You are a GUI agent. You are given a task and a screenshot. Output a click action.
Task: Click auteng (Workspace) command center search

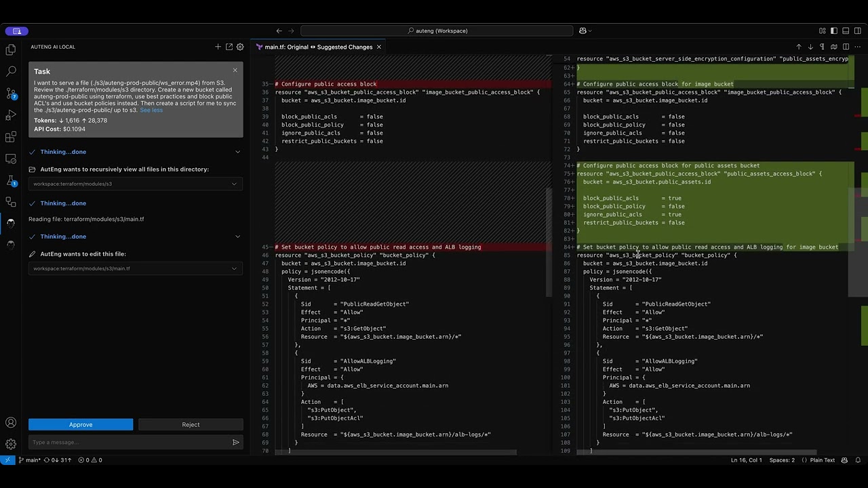(x=437, y=30)
